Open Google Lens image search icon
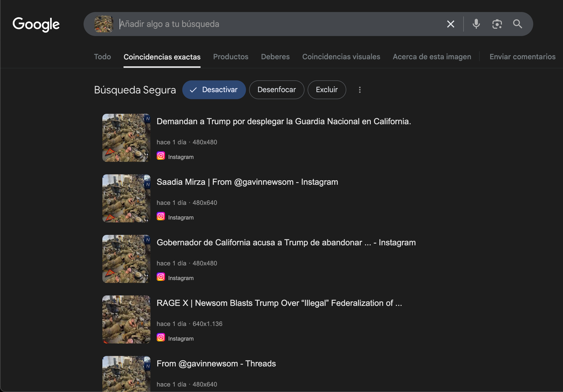563x392 pixels. point(497,24)
